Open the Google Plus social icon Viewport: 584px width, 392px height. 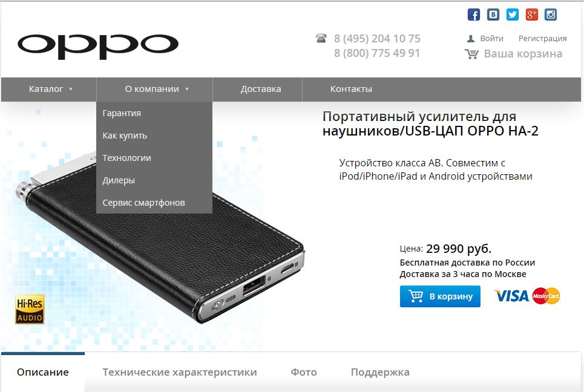tap(531, 15)
